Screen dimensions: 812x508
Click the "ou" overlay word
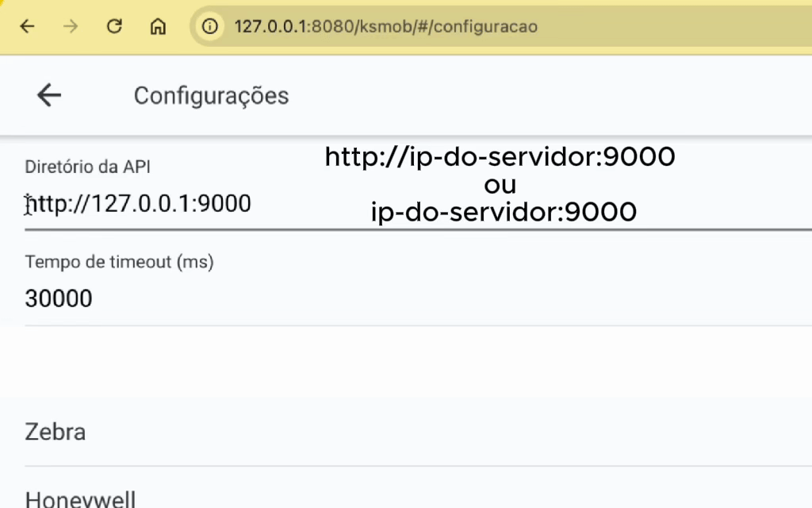(x=500, y=185)
